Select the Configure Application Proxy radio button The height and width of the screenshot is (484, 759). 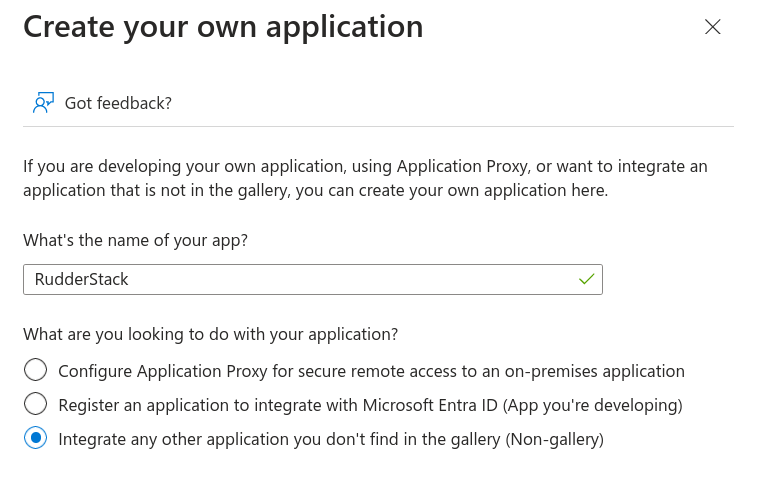35,370
